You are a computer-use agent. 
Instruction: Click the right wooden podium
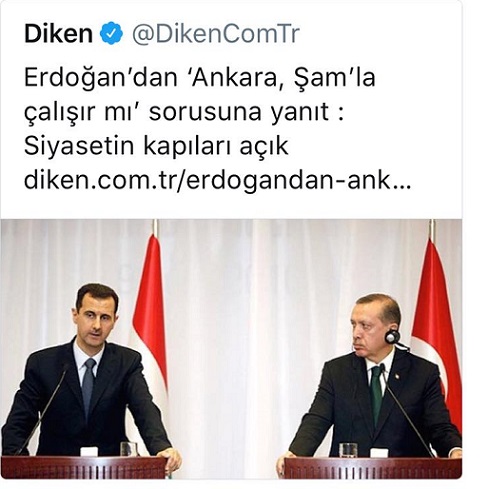(373, 468)
